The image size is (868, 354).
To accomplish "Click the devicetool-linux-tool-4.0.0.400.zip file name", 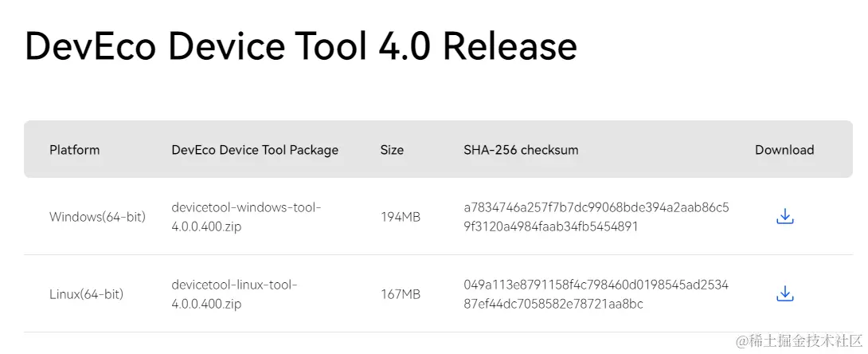I will pos(234,294).
